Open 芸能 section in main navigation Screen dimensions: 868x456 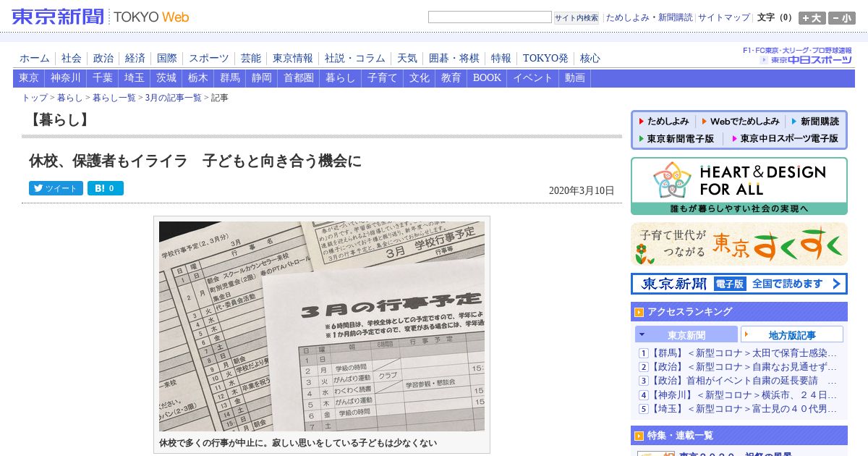click(251, 59)
